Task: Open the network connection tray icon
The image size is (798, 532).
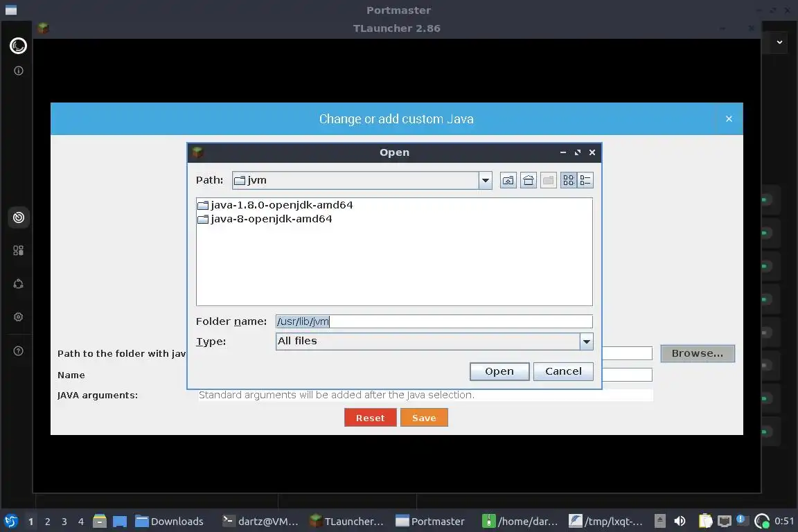Action: coord(724,521)
